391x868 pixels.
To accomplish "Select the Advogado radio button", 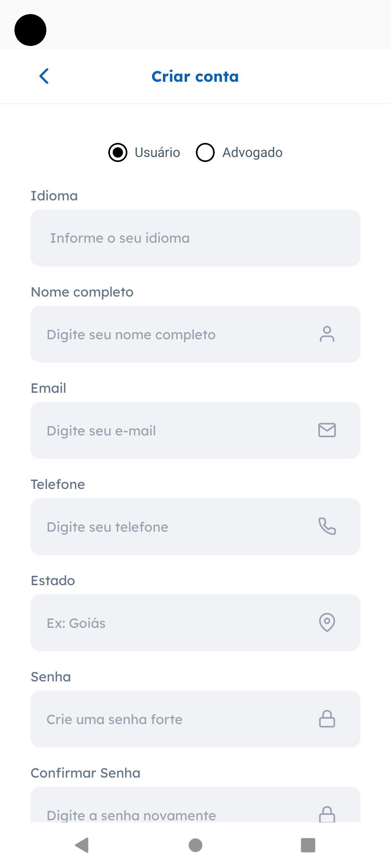I will (205, 152).
